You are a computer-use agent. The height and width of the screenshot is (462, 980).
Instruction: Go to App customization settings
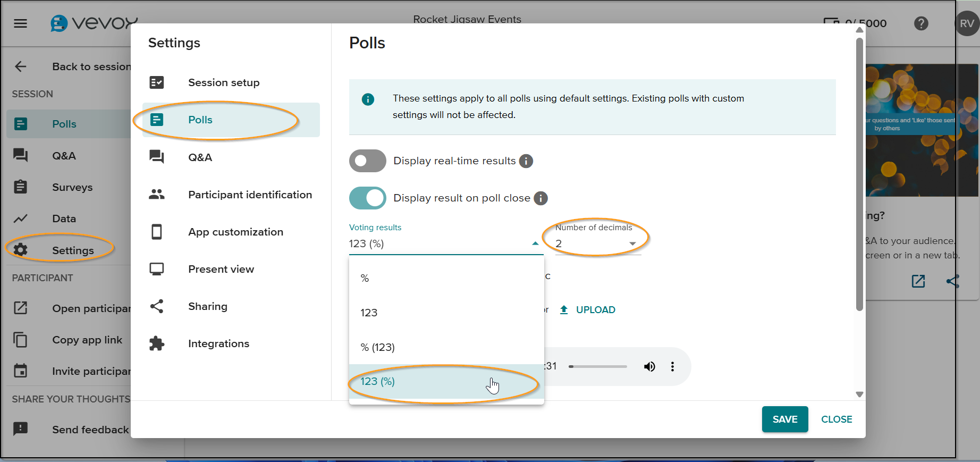[235, 232]
